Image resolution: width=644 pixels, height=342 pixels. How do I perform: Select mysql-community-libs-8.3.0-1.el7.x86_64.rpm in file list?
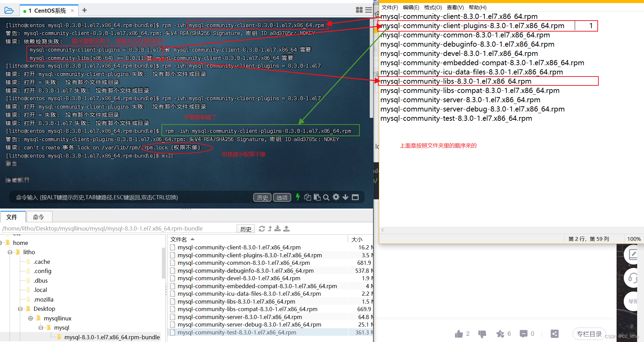pyautogui.click(x=236, y=302)
